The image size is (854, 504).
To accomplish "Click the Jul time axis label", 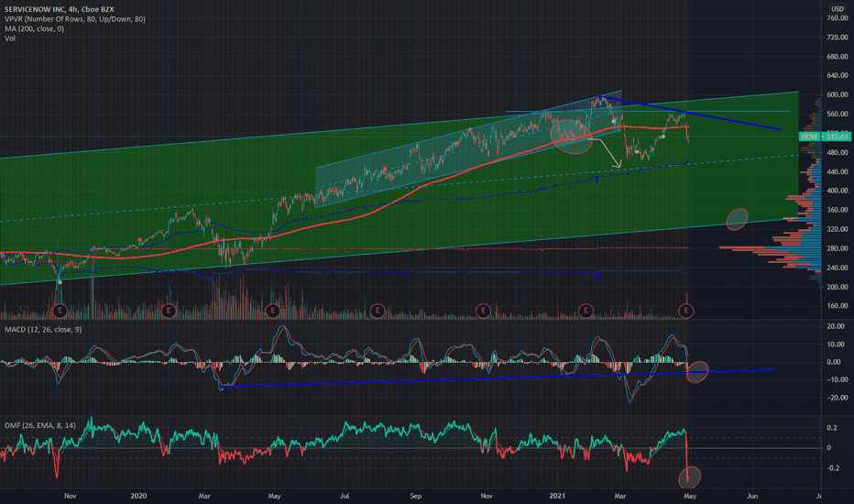I will pyautogui.click(x=345, y=496).
